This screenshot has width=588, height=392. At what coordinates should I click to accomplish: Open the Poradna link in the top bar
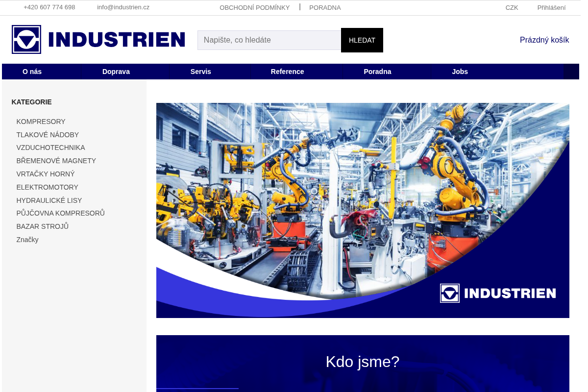tap(325, 8)
